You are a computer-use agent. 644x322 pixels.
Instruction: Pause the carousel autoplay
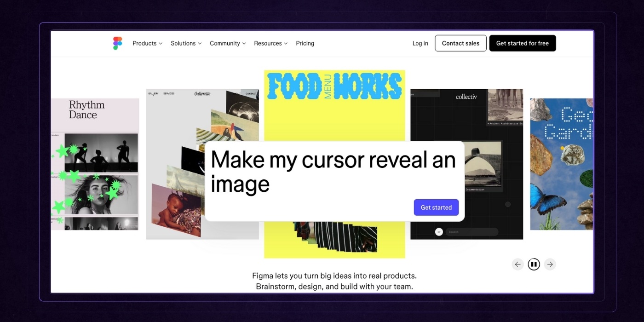tap(534, 264)
